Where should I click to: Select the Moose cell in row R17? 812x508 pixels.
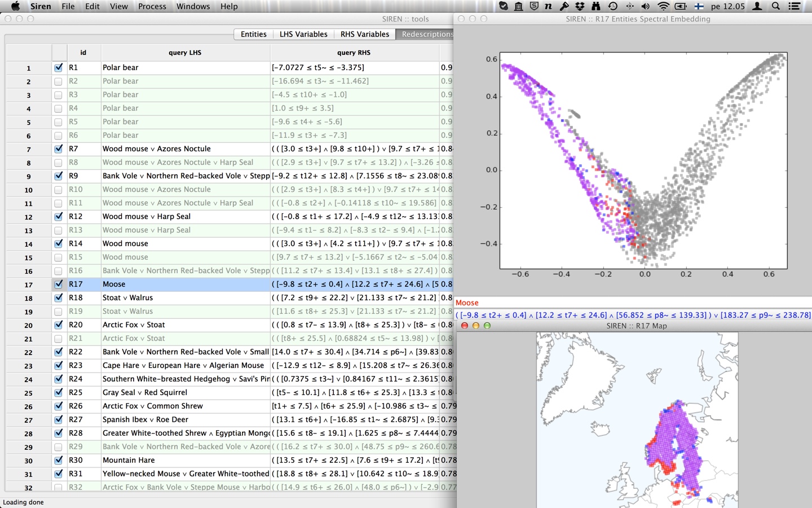coord(186,284)
